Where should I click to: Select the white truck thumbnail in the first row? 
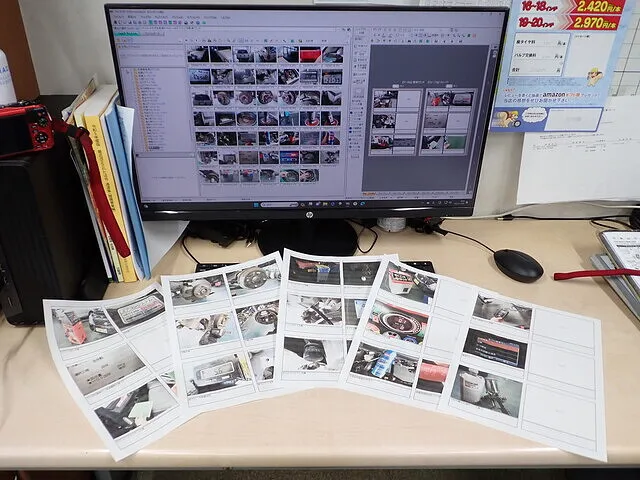(243, 54)
